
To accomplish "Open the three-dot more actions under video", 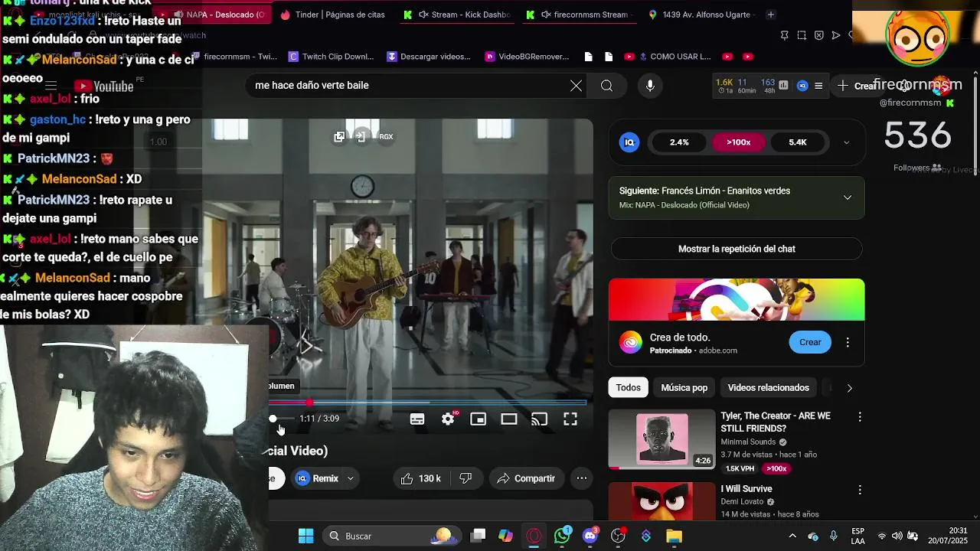I will 582,478.
